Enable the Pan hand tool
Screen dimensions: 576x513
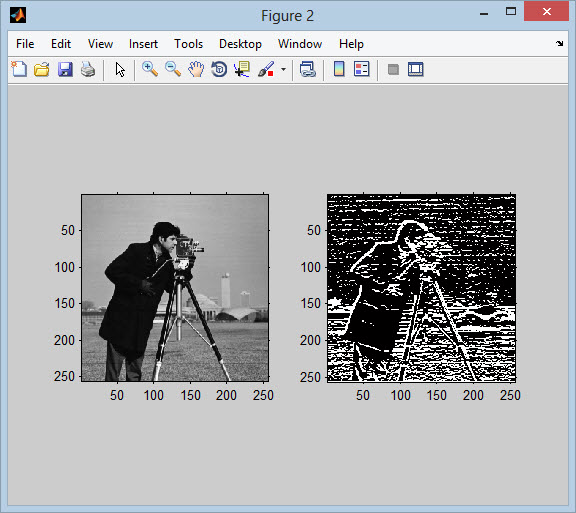[196, 69]
